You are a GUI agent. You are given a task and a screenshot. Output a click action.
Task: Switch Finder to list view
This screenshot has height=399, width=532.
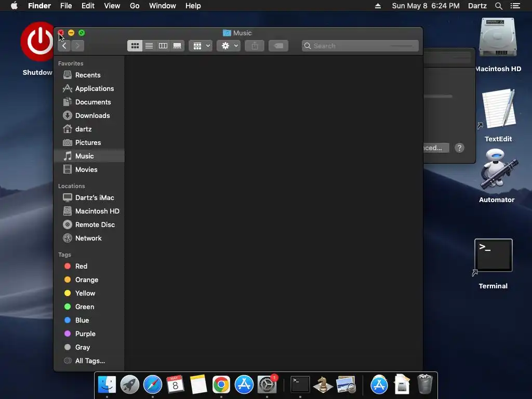click(149, 46)
